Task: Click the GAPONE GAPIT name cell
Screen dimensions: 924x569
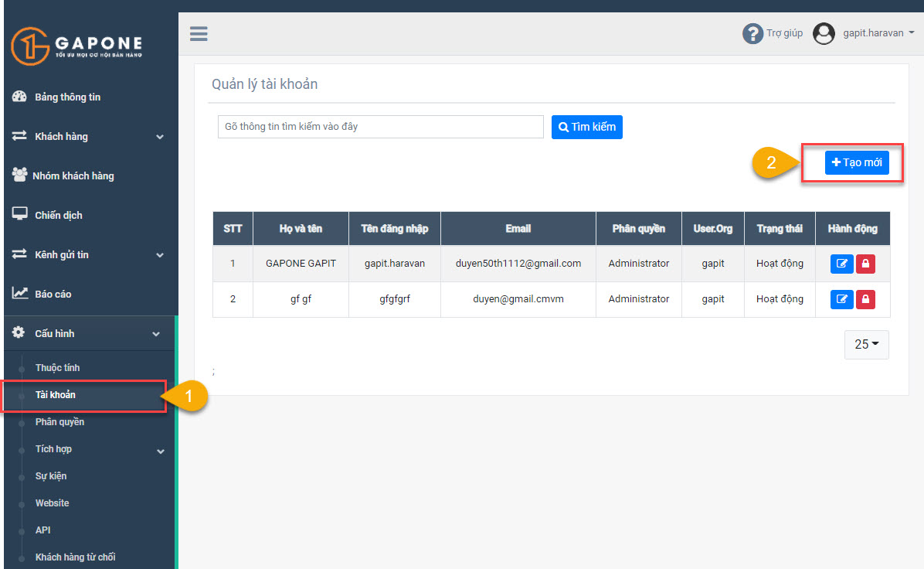Action: [x=301, y=264]
